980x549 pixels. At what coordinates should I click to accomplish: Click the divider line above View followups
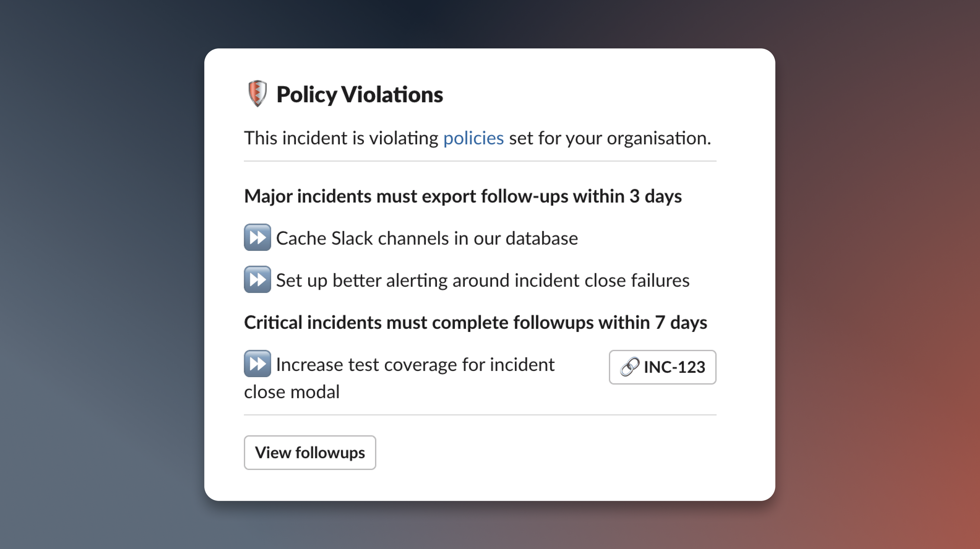coord(480,415)
